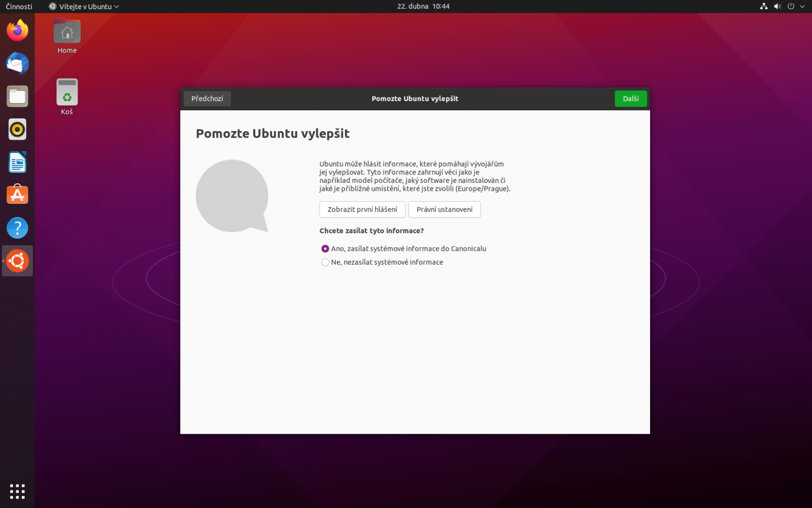The width and height of the screenshot is (812, 508).
Task: Open Thunderbird mail from the dock
Action: [x=17, y=63]
